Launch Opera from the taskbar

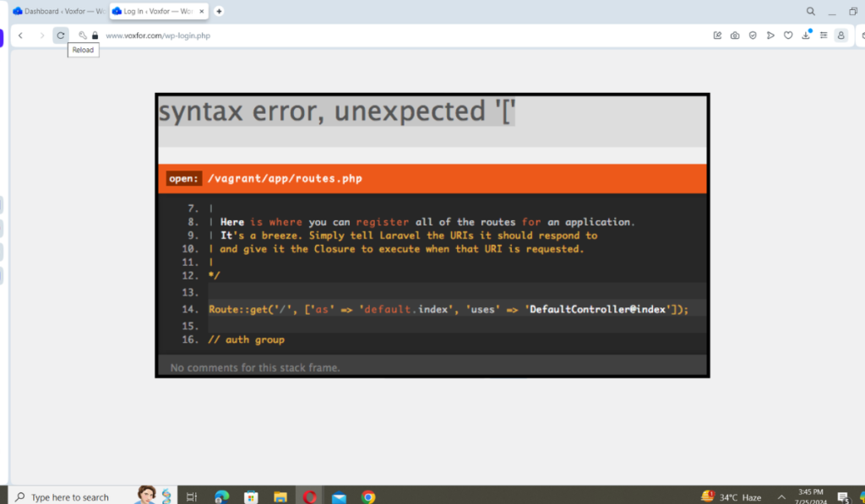pyautogui.click(x=310, y=496)
